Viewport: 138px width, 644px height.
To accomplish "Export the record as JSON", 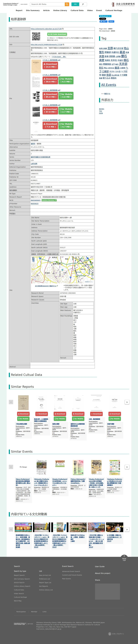I will (x=101, y=113).
